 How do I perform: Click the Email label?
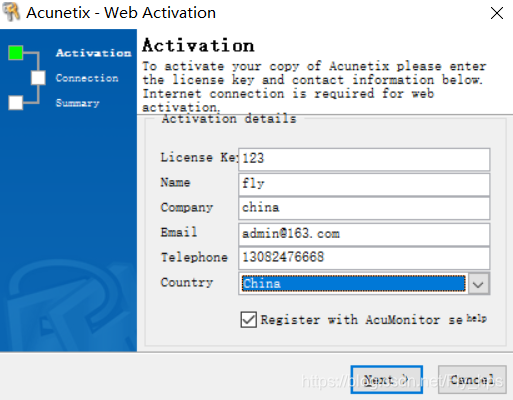point(179,232)
